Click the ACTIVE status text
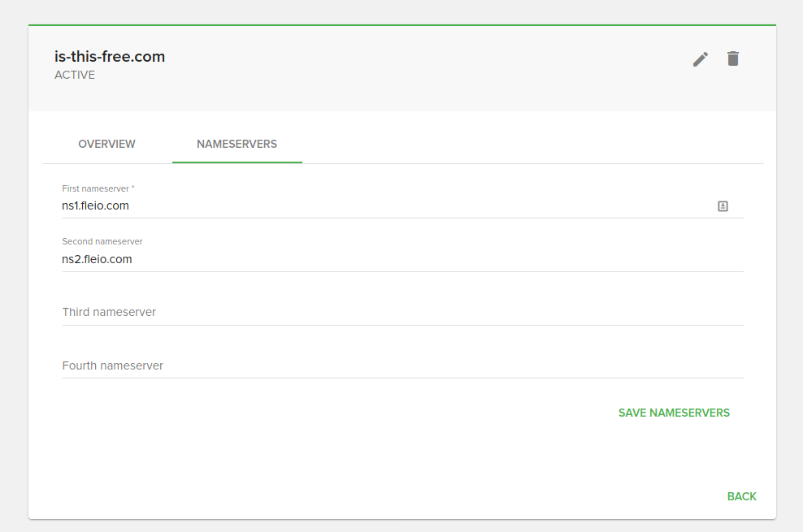 (75, 76)
